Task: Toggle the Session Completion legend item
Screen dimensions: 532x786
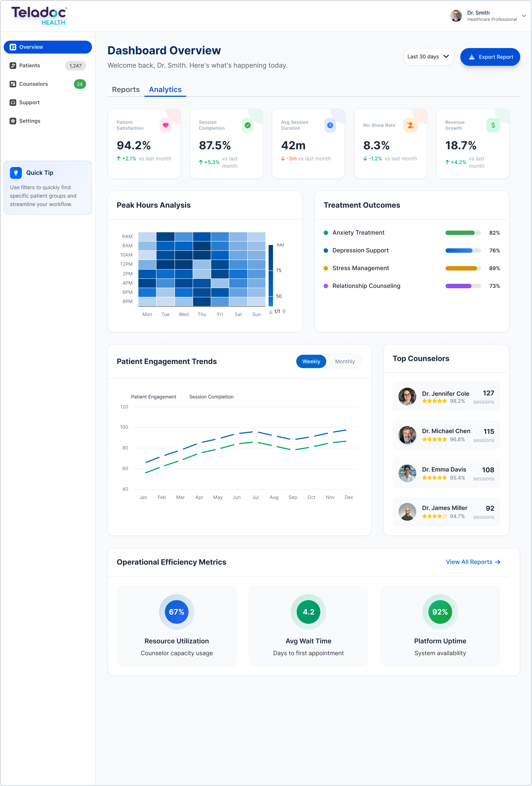Action: pyautogui.click(x=211, y=397)
